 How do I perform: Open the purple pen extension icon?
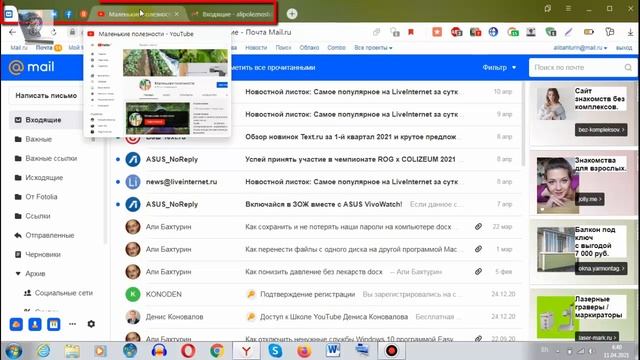(569, 32)
